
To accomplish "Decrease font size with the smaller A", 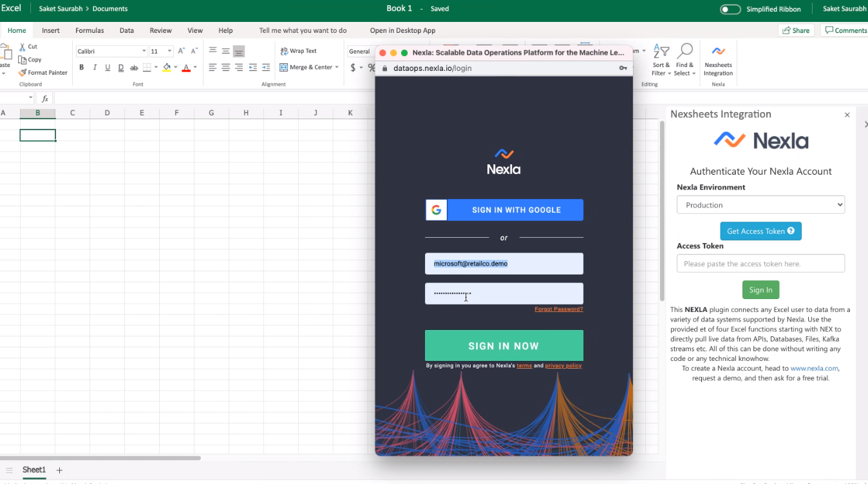I will point(194,51).
